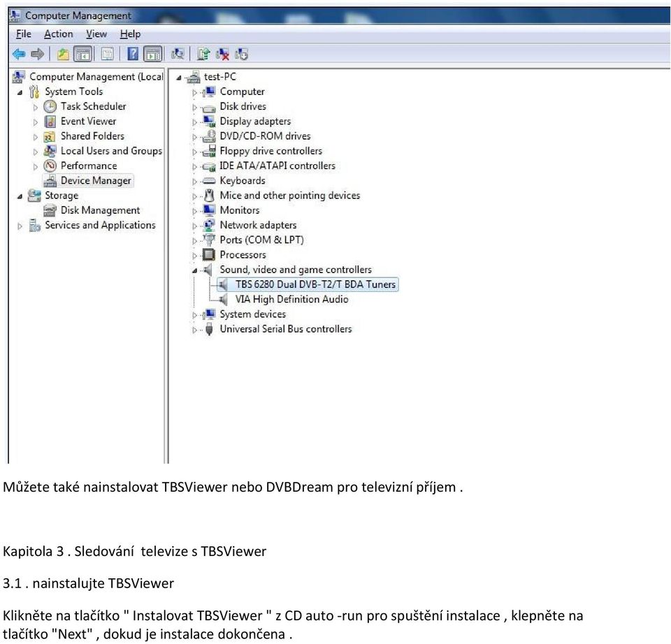671x644 pixels.
Task: Click the Computer Management title bar
Action: click(338, 15)
